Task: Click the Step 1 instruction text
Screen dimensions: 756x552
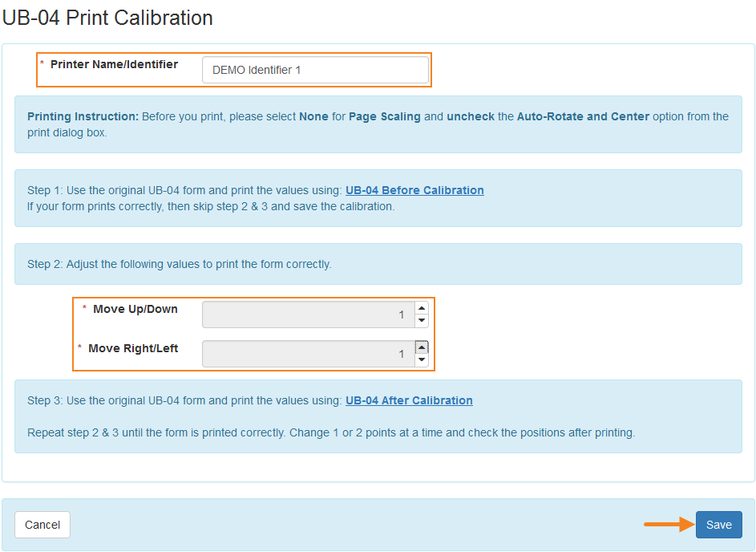Action: tap(184, 190)
